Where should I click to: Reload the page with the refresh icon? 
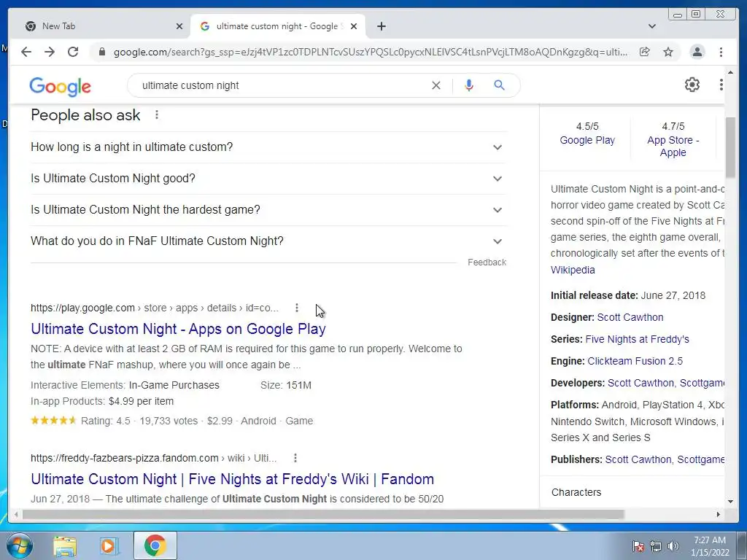coord(73,52)
